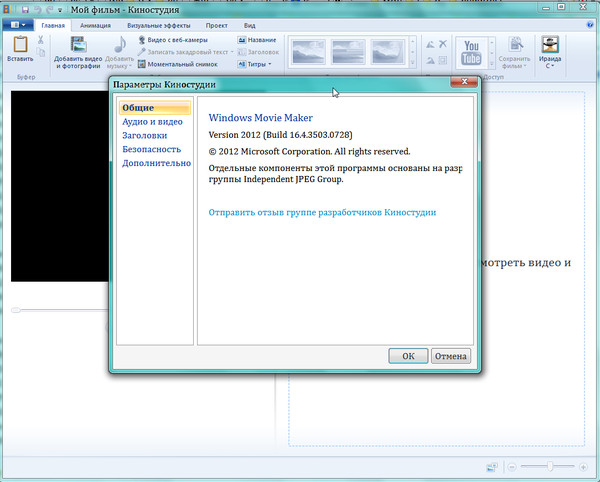Select the Дополнительно options category
600x482 pixels.
coord(157,163)
